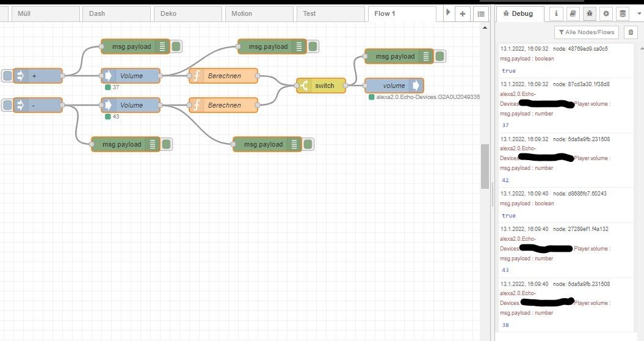Select the Flow 1 tab
The image size is (644, 341).
[x=402, y=13]
